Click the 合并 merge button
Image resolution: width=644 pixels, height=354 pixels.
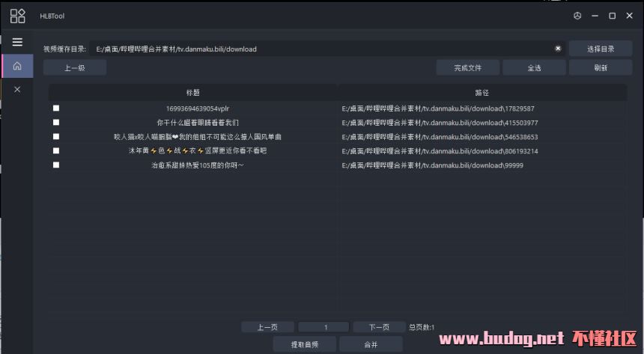coord(371,344)
